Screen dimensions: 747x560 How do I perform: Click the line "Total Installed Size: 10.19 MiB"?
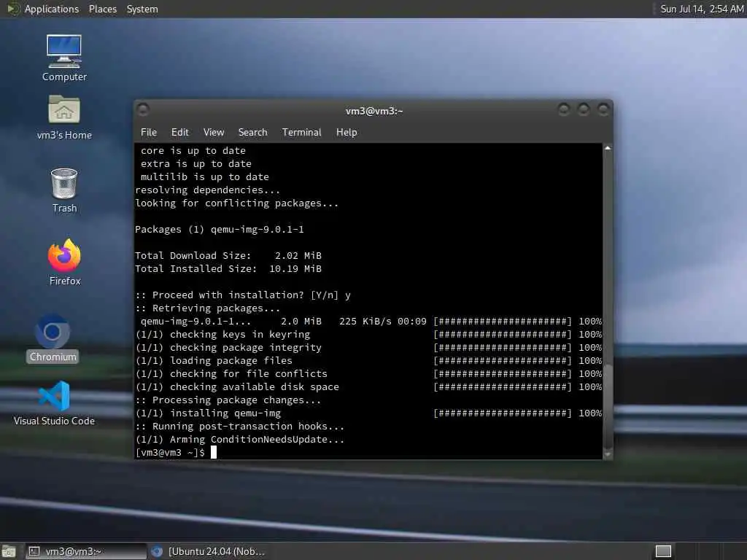(228, 269)
